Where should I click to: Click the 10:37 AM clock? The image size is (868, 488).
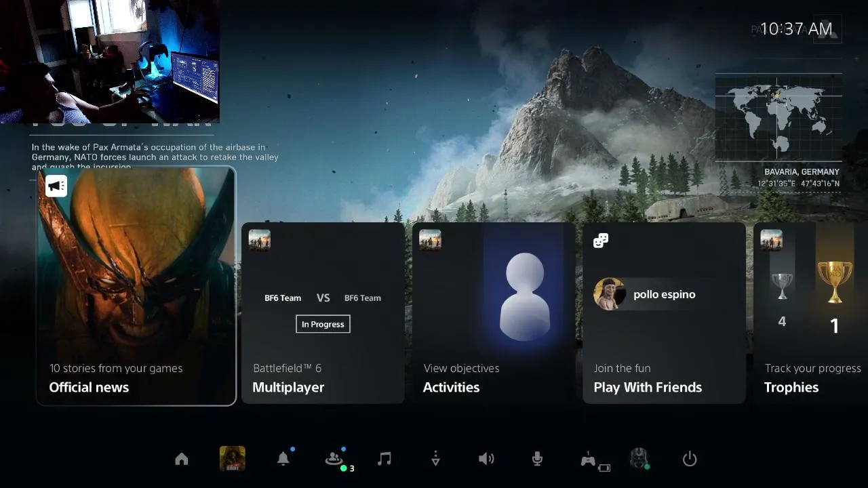pos(796,28)
